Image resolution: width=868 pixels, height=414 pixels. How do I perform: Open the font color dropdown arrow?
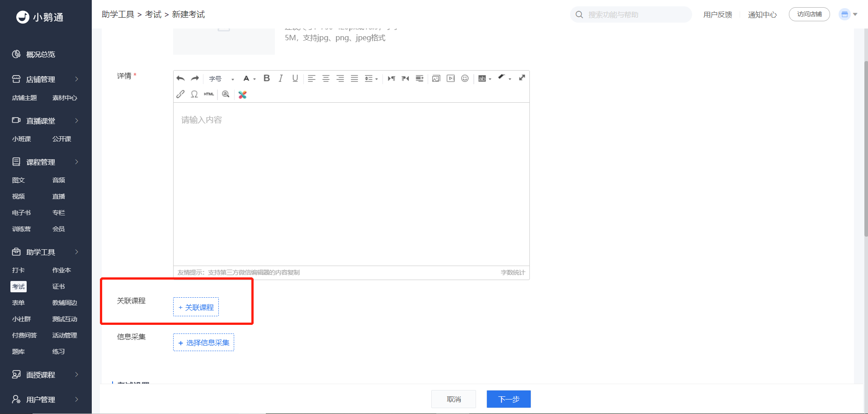(255, 79)
